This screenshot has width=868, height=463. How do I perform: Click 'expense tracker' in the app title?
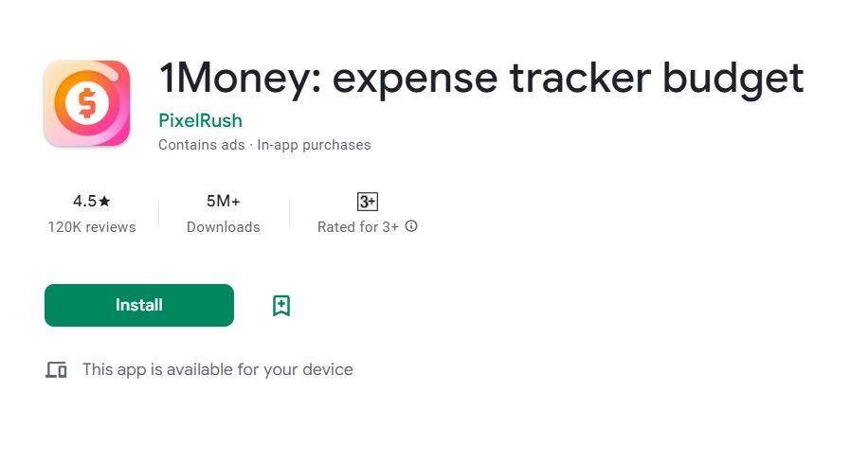pos(492,79)
